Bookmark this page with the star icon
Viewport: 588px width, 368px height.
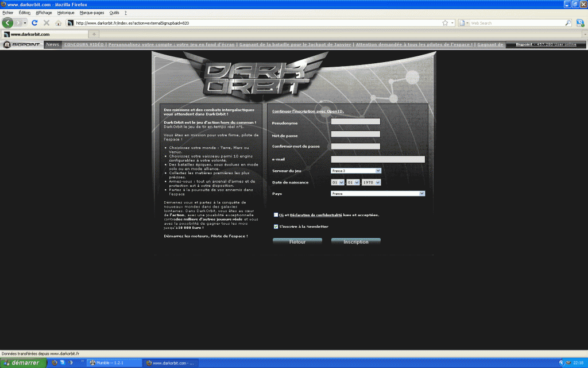coord(445,23)
